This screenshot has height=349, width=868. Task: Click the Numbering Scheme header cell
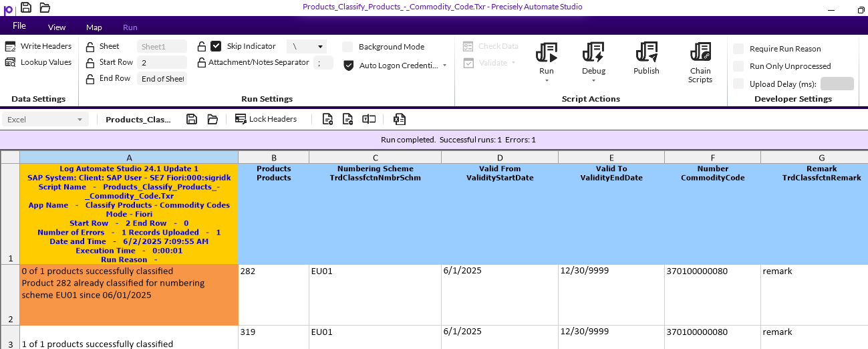pyautogui.click(x=375, y=214)
